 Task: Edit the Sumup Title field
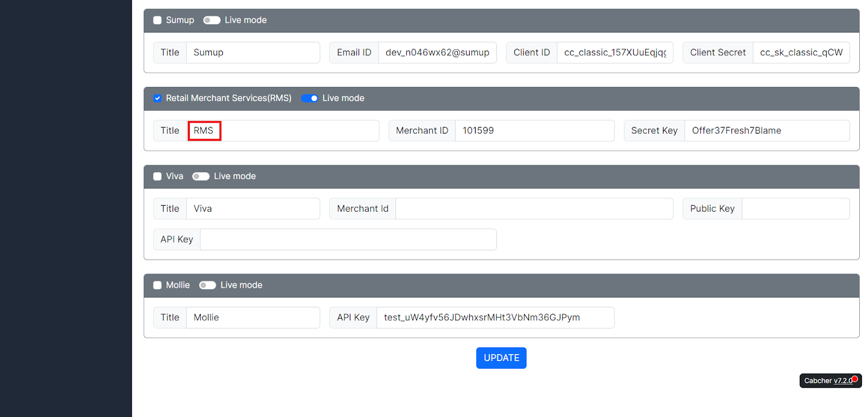(253, 53)
